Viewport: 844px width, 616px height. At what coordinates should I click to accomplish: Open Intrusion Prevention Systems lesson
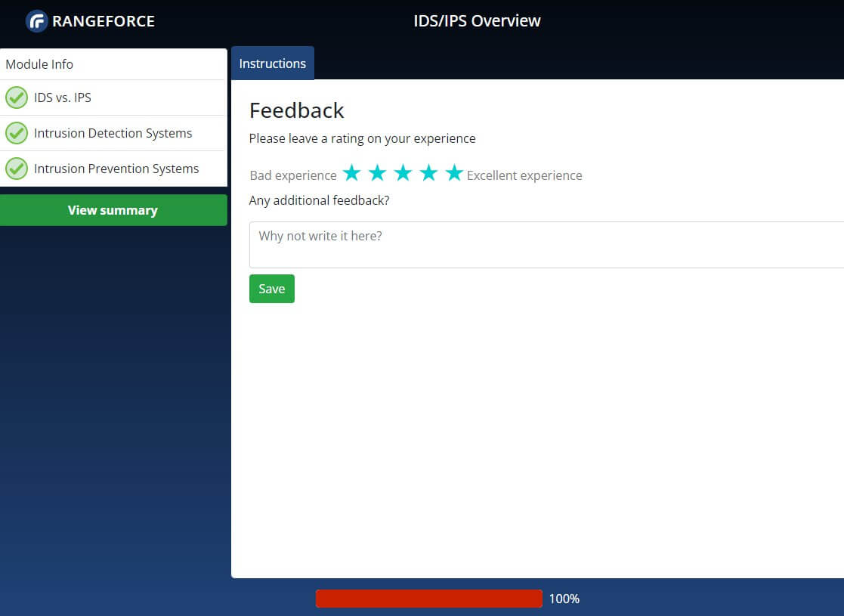tap(116, 169)
